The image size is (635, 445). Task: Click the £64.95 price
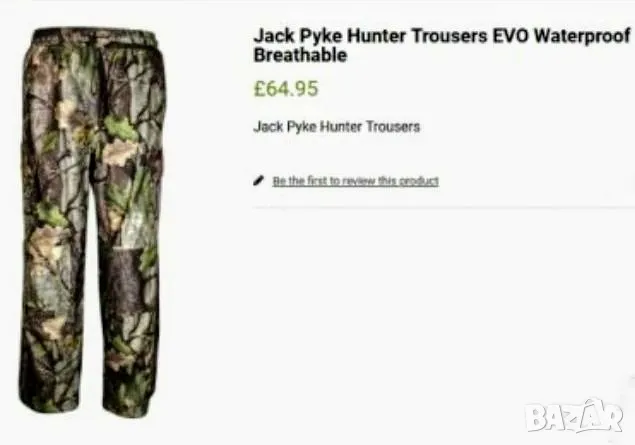(x=286, y=89)
